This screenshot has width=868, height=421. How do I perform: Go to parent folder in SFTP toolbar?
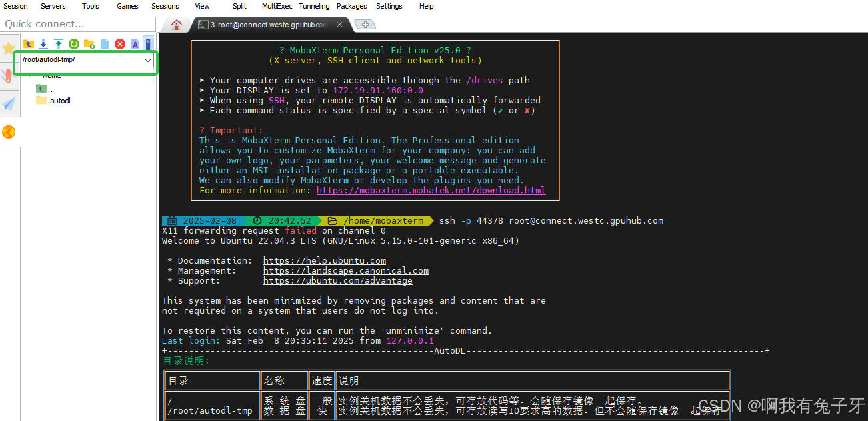click(x=29, y=44)
